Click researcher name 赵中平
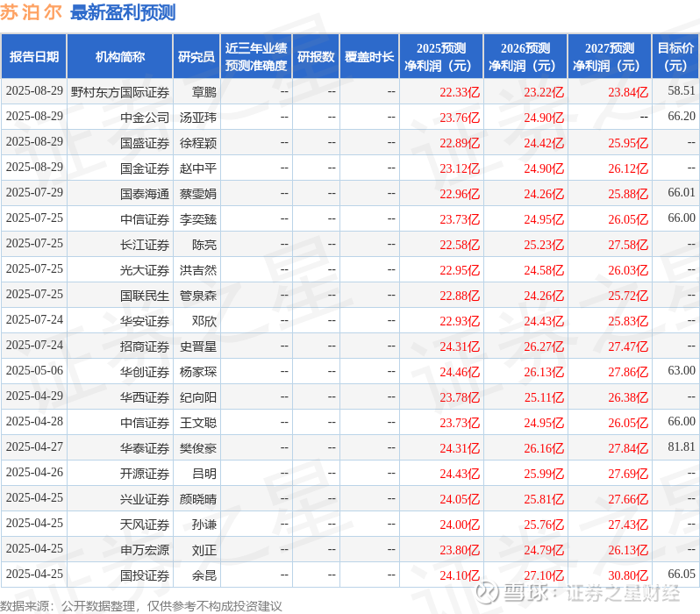Image resolution: width=700 pixels, height=614 pixels. click(197, 168)
